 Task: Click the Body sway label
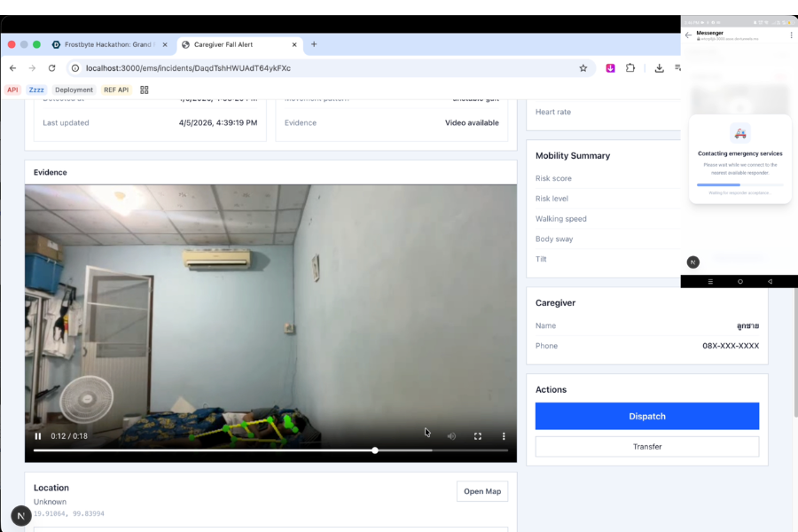coord(553,239)
